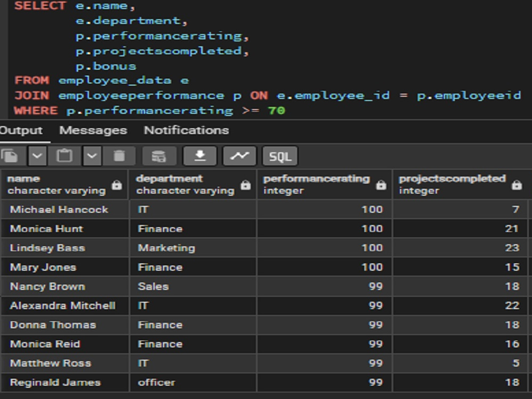Select the performancerating column header
532x399 pixels.
[x=325, y=185]
